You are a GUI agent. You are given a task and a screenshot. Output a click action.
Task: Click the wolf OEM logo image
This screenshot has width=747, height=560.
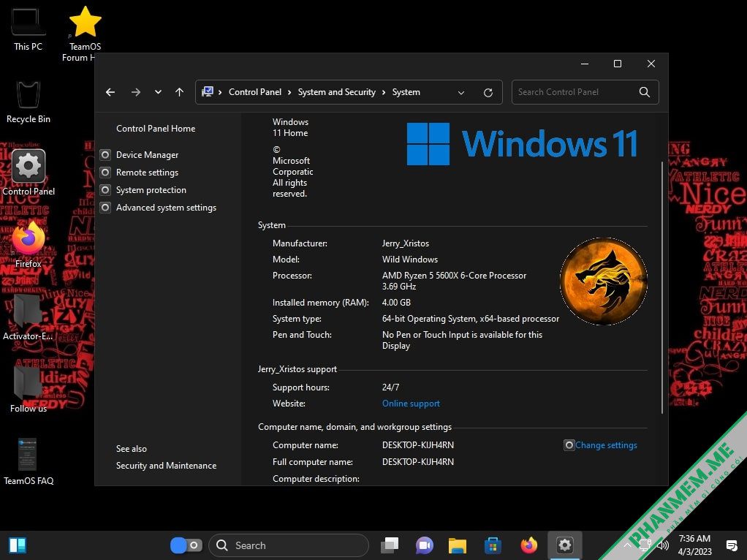click(604, 281)
